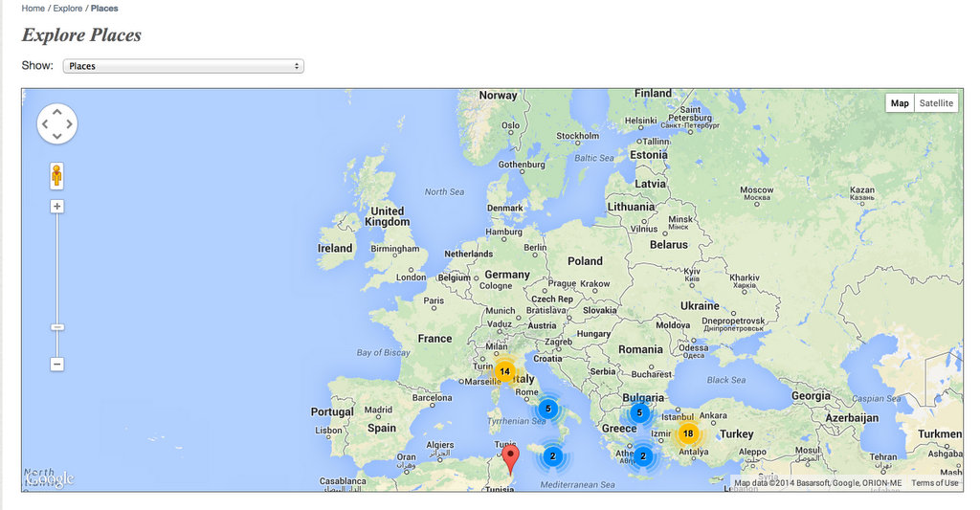Open the yellow cluster marker 14 near Italy
The width and height of the screenshot is (980, 510).
[x=504, y=371]
